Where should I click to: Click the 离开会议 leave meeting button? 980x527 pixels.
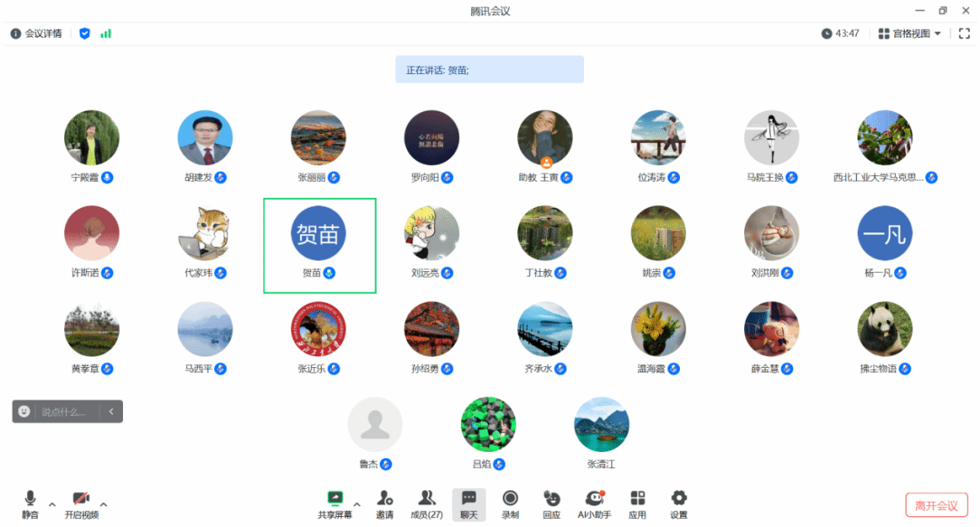(x=936, y=505)
